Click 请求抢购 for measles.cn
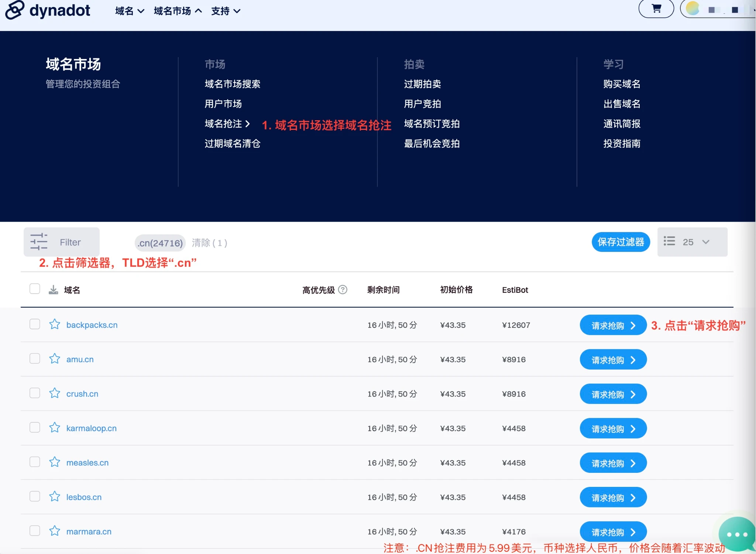This screenshot has height=554, width=756. pos(613,463)
